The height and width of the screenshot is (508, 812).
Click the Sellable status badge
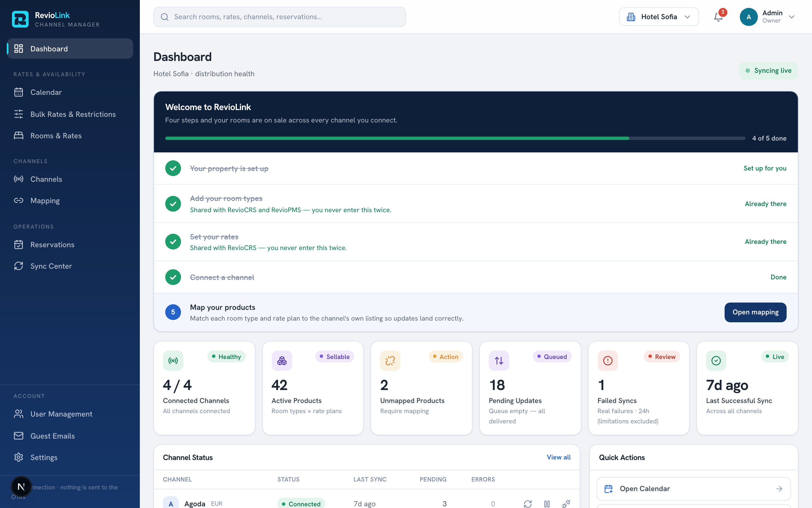coord(335,357)
